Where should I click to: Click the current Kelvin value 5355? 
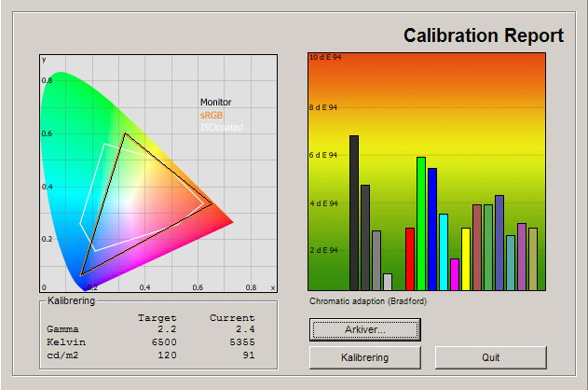[239, 342]
